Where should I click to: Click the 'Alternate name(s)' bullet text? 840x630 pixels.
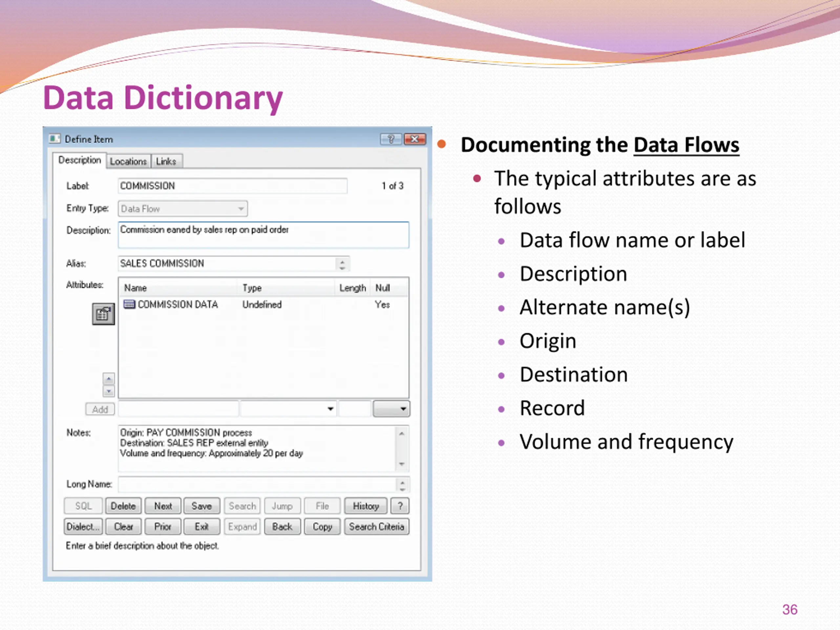coord(605,307)
